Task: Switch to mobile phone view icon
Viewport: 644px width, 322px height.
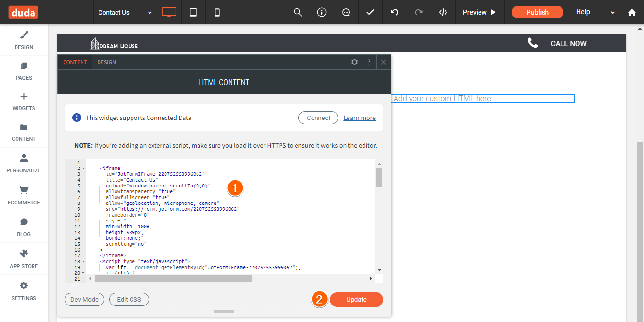Action: click(217, 12)
